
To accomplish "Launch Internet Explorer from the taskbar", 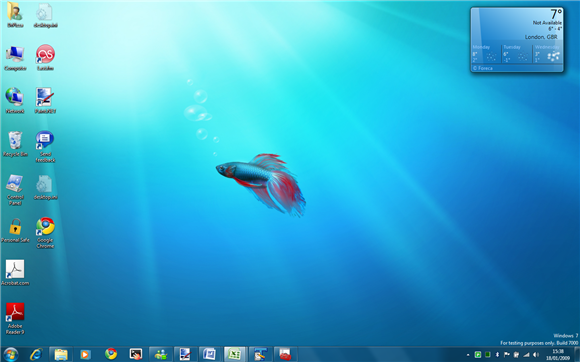I will (x=36, y=355).
